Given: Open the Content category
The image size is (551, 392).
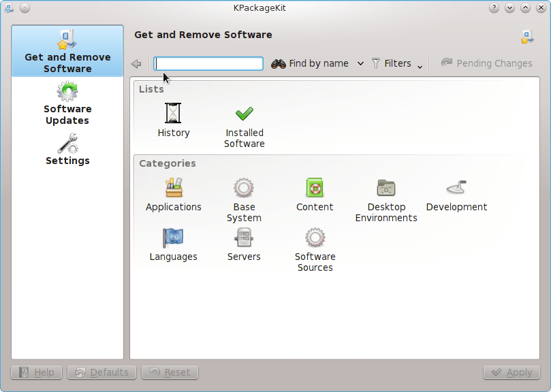Looking at the screenshot, I should pos(315,195).
